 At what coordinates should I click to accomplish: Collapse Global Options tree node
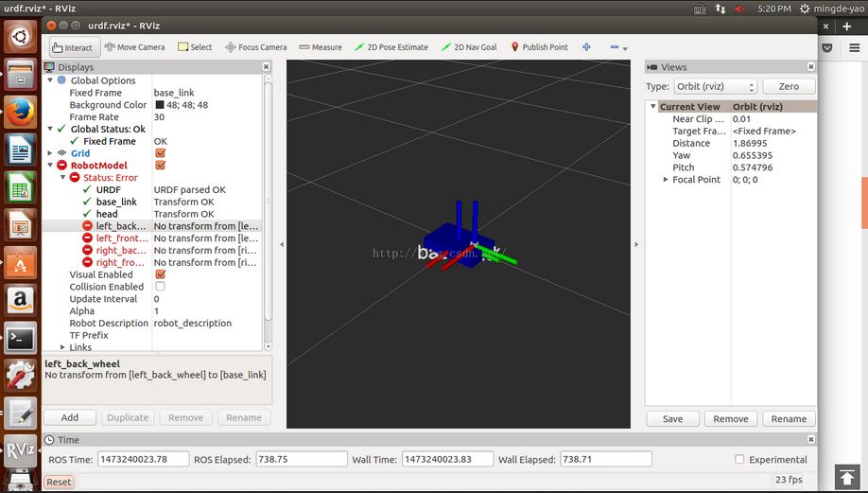[x=50, y=80]
